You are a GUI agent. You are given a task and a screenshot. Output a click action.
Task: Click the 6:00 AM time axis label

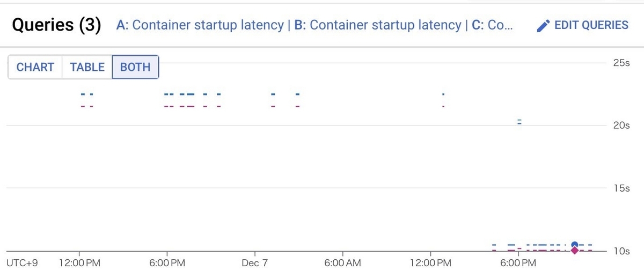(343, 263)
